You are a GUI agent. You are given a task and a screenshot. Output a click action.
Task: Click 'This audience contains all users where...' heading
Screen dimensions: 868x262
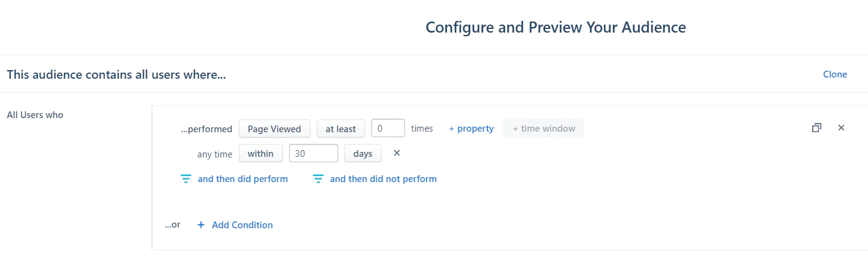[x=116, y=75]
